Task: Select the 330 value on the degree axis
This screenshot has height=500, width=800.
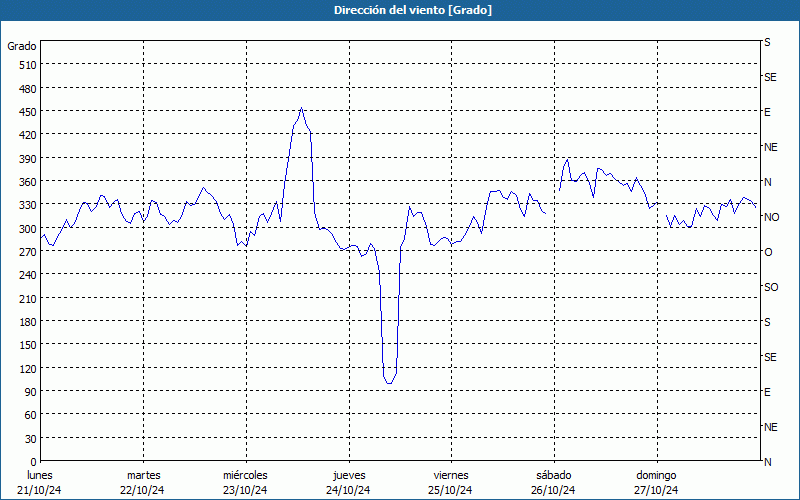Action: coord(28,205)
